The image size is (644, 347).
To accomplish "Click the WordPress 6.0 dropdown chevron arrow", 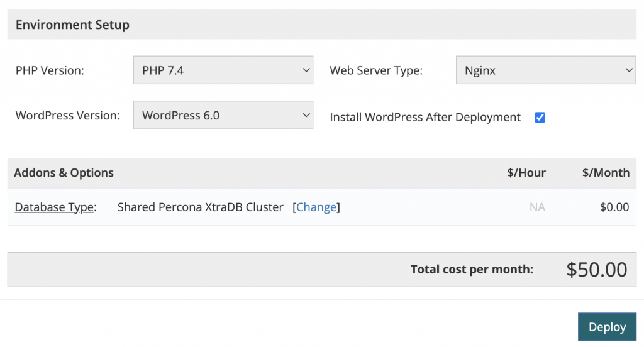I will (x=306, y=115).
